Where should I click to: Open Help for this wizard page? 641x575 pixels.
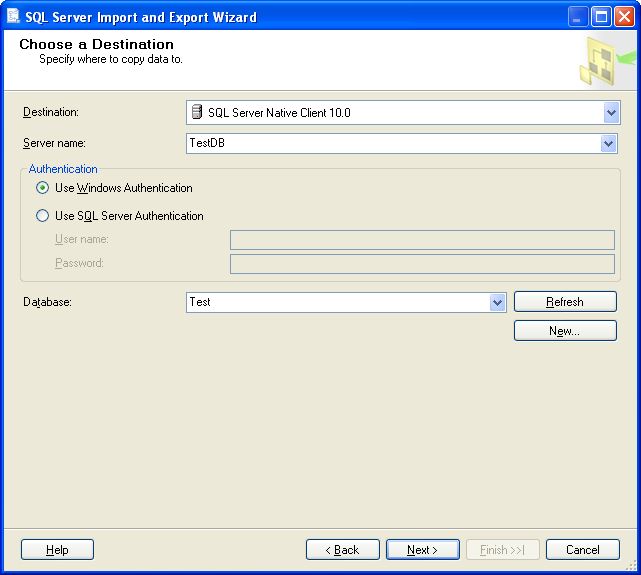pyautogui.click(x=57, y=550)
